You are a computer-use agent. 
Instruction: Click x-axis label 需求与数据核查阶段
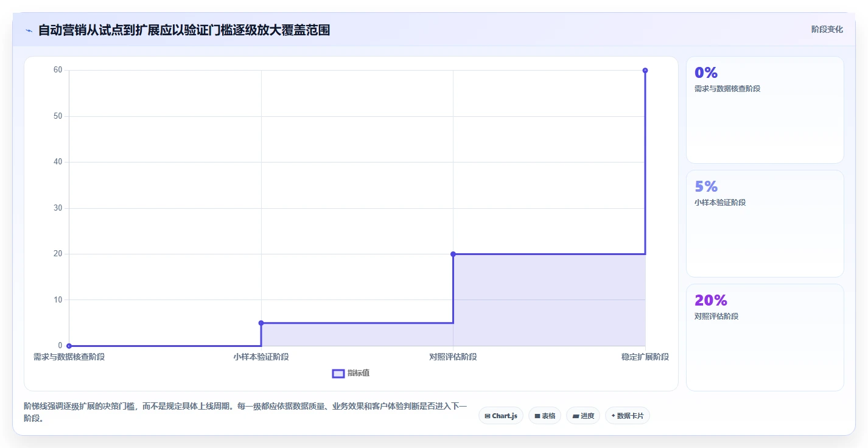click(x=69, y=357)
